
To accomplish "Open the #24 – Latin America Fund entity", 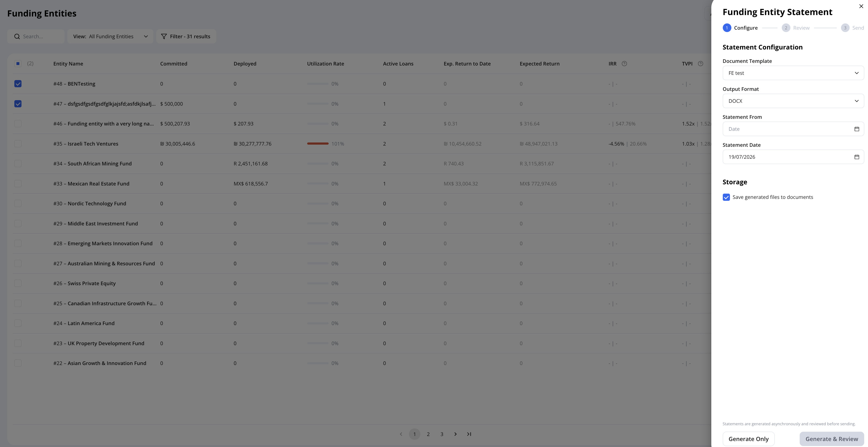I will pos(84,323).
